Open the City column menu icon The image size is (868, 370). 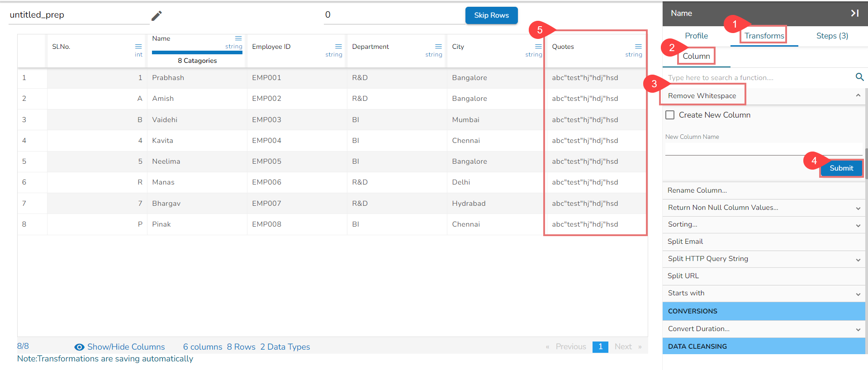pyautogui.click(x=538, y=47)
